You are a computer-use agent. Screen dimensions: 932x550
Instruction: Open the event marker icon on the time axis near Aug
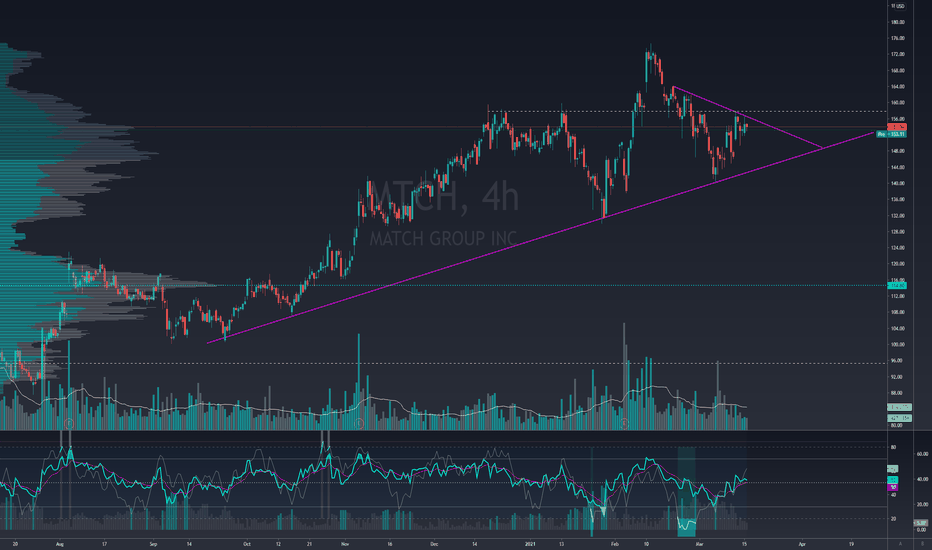[x=70, y=423]
